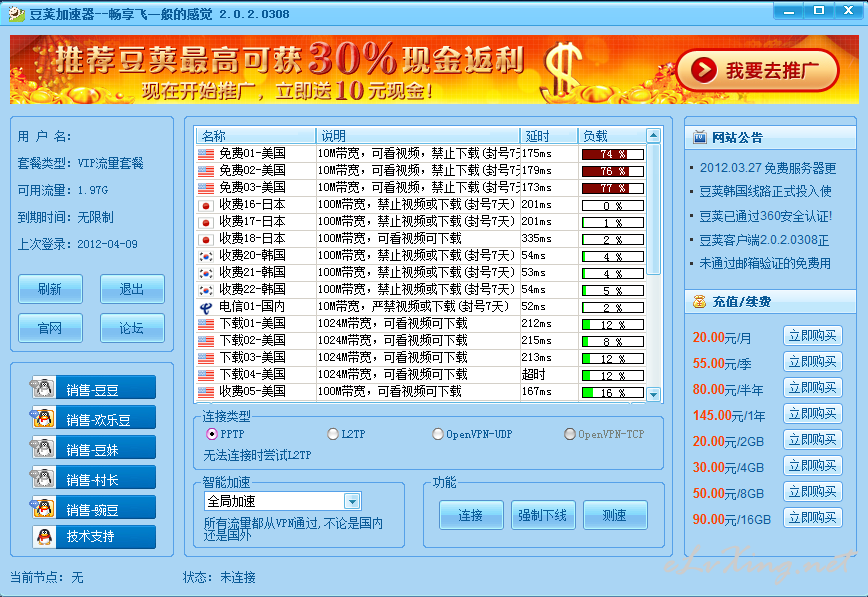Screen dimensions: 868x597
Task: Click the US flag of 下载02-美国
Action: (206, 342)
